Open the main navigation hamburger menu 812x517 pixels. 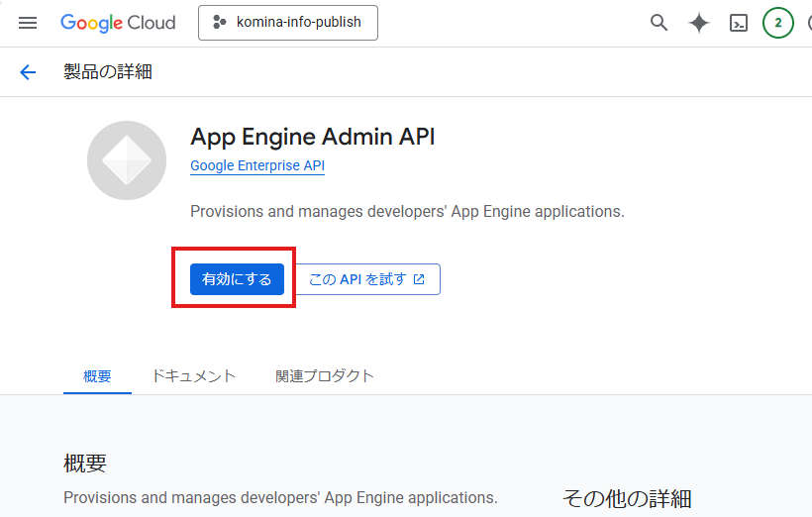point(28,23)
